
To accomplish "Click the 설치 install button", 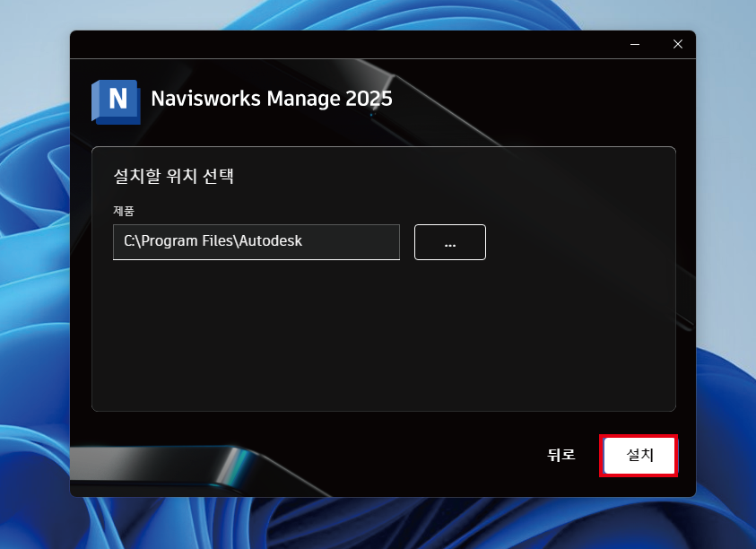I will pos(639,456).
